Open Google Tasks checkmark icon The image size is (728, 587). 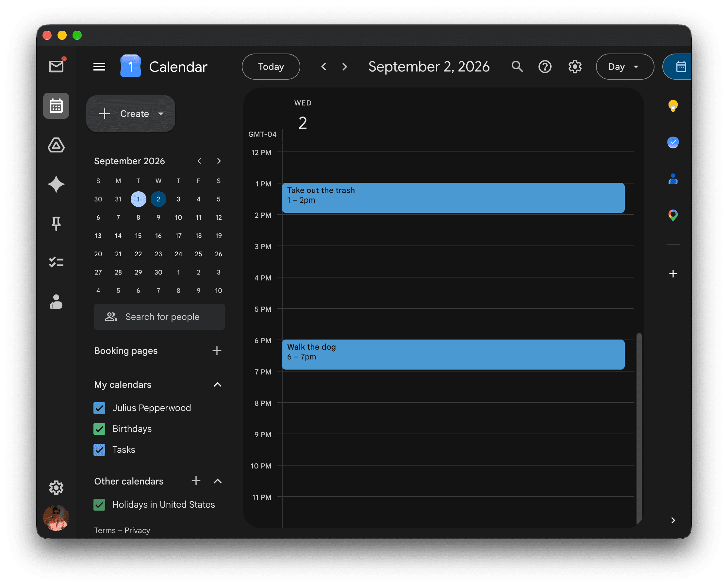click(673, 142)
